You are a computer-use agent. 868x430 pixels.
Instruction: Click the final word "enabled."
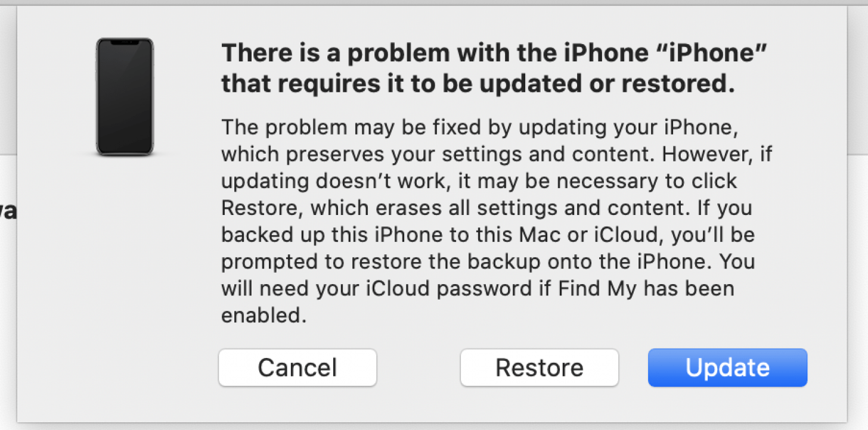[x=263, y=316]
